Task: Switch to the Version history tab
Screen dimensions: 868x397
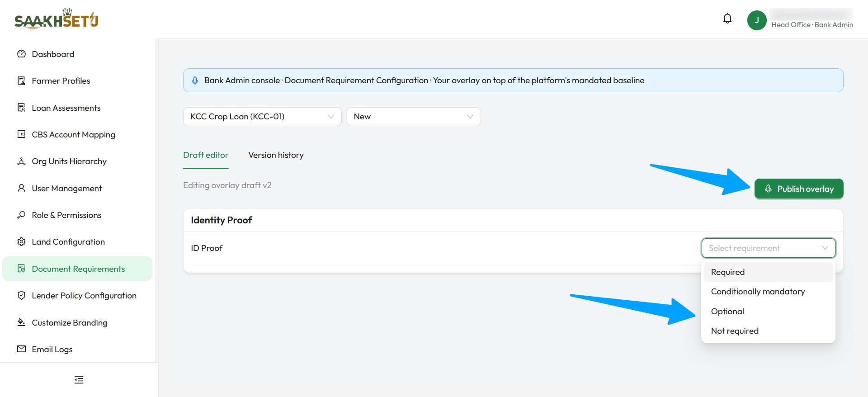Action: pyautogui.click(x=276, y=155)
